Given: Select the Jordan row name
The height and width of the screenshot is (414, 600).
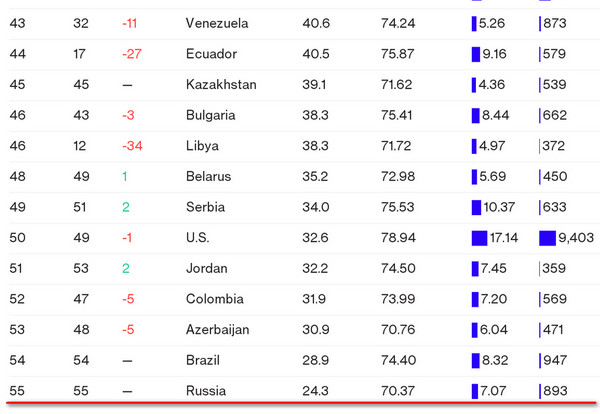Looking at the screenshot, I should pyautogui.click(x=206, y=268).
